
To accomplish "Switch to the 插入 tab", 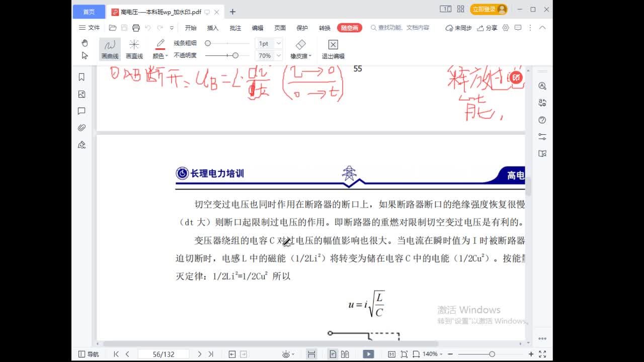I will [213, 28].
